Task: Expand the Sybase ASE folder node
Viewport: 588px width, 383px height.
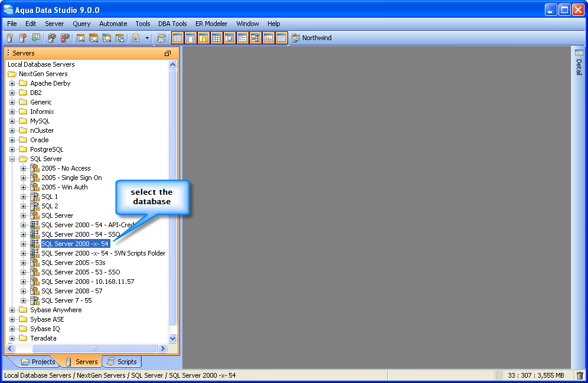Action: [12, 319]
